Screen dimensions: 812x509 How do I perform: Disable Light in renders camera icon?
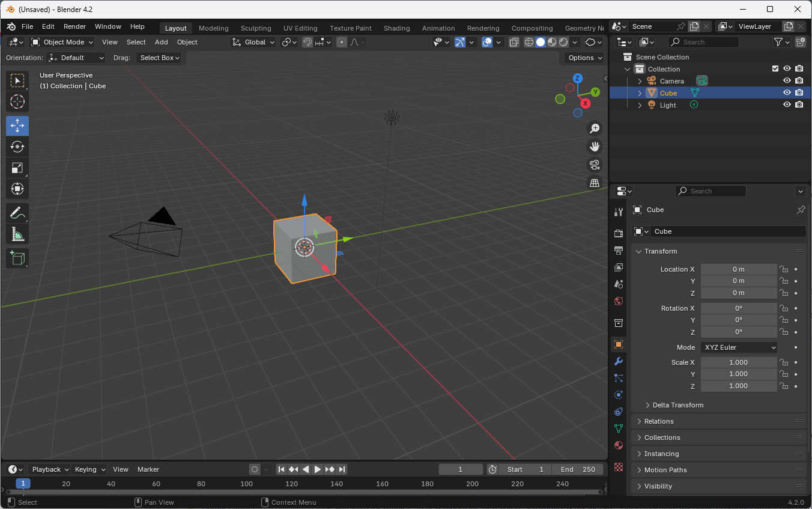pos(799,105)
